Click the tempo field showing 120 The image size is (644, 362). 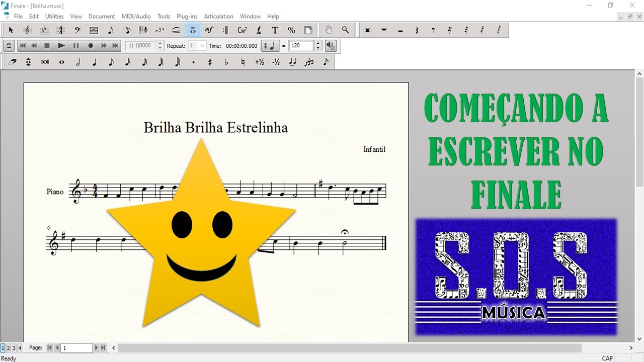(x=301, y=46)
